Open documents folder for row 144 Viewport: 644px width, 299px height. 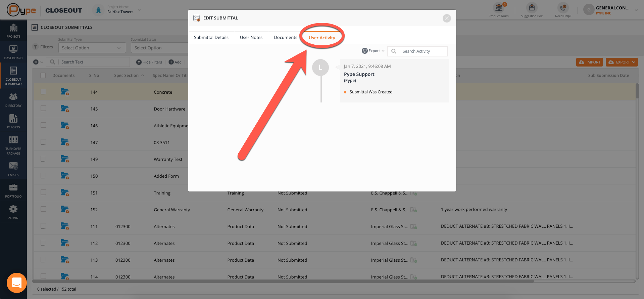coord(65,92)
